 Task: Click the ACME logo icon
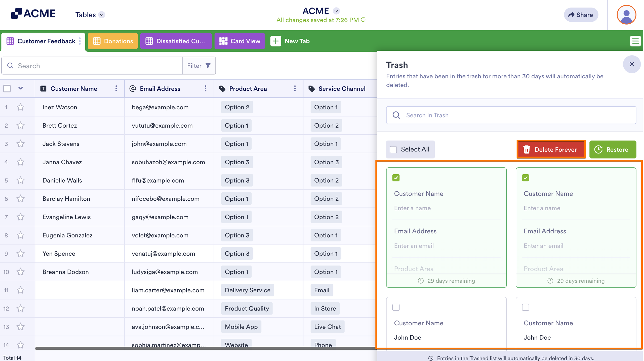pos(16,13)
